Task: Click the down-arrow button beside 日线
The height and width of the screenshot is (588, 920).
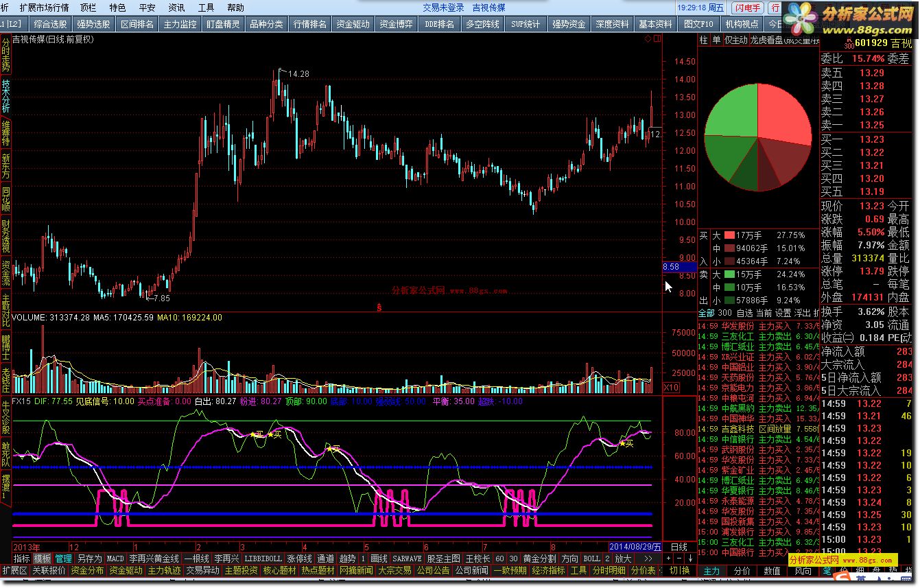Action: (689, 558)
